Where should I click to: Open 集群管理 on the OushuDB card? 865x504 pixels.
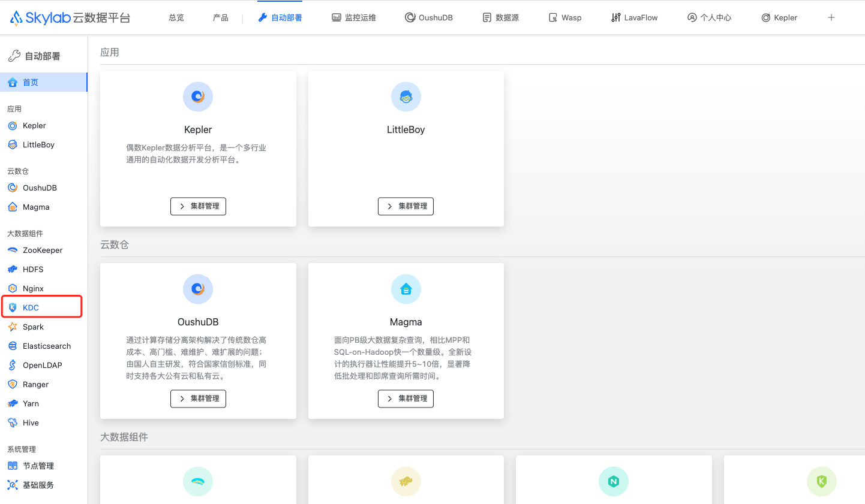(198, 399)
